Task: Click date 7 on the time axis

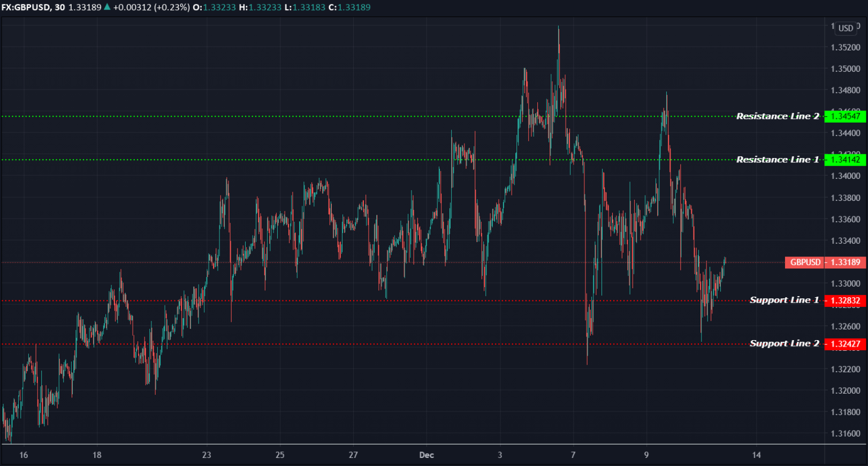Action: pyautogui.click(x=573, y=455)
